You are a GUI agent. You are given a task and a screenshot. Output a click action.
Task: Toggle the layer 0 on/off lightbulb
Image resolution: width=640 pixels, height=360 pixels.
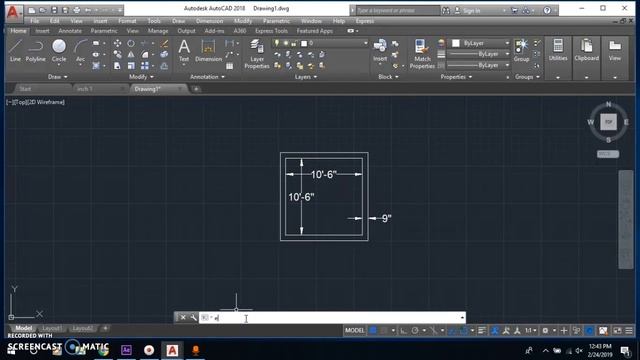tap(277, 43)
